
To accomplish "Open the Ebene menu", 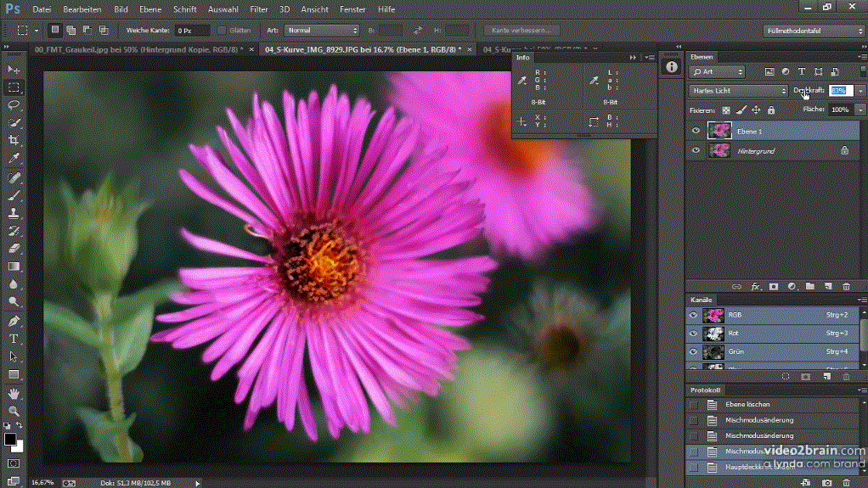I will (150, 9).
